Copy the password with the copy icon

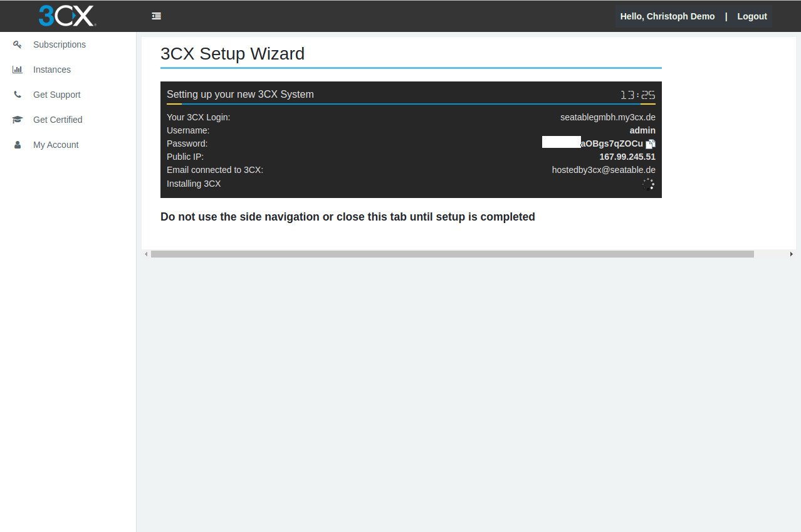(651, 144)
